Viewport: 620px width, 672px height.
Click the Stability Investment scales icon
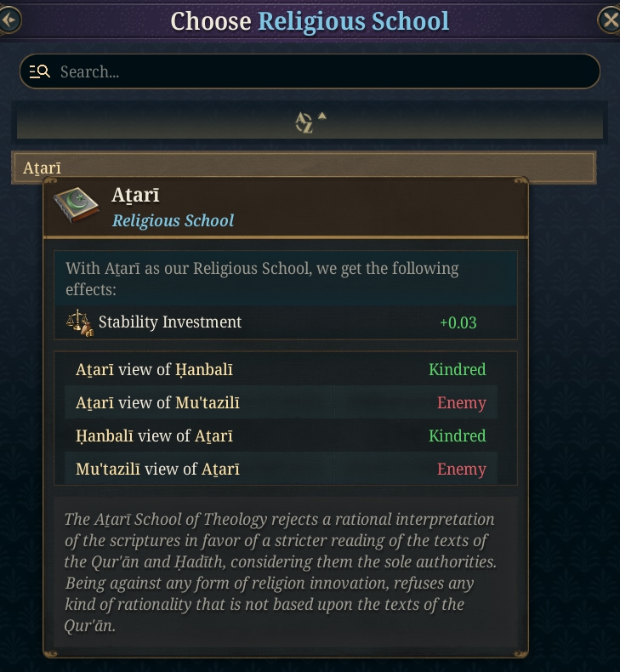(x=80, y=322)
